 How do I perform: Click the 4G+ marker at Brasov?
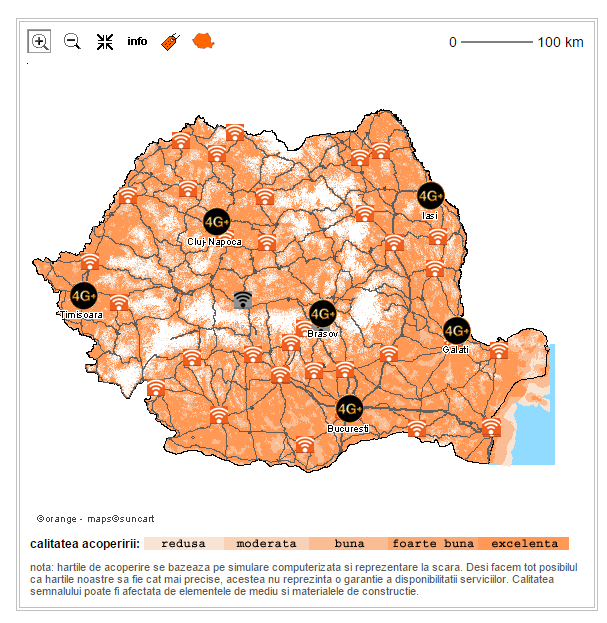(x=322, y=313)
